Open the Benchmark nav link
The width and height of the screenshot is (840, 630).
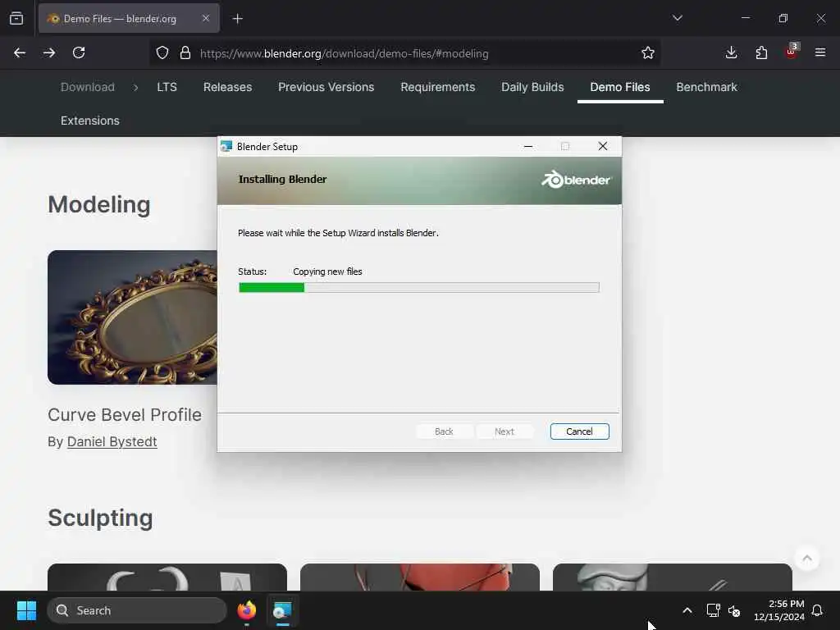[706, 87]
